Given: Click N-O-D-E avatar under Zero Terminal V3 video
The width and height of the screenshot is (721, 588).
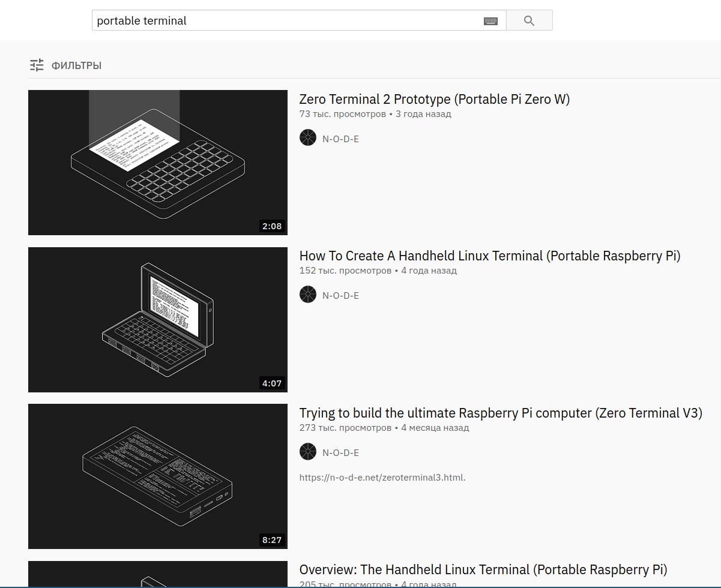Looking at the screenshot, I should pyautogui.click(x=308, y=452).
